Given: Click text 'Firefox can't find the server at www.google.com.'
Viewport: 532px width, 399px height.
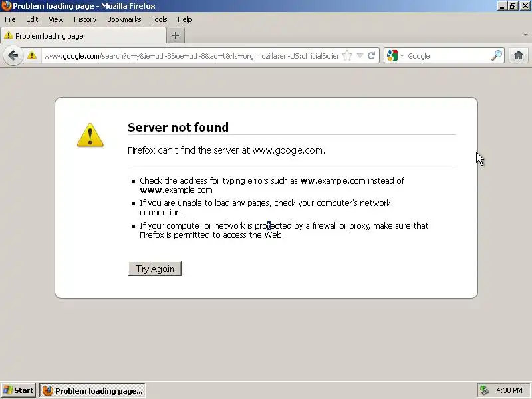Looking at the screenshot, I should 226,150.
